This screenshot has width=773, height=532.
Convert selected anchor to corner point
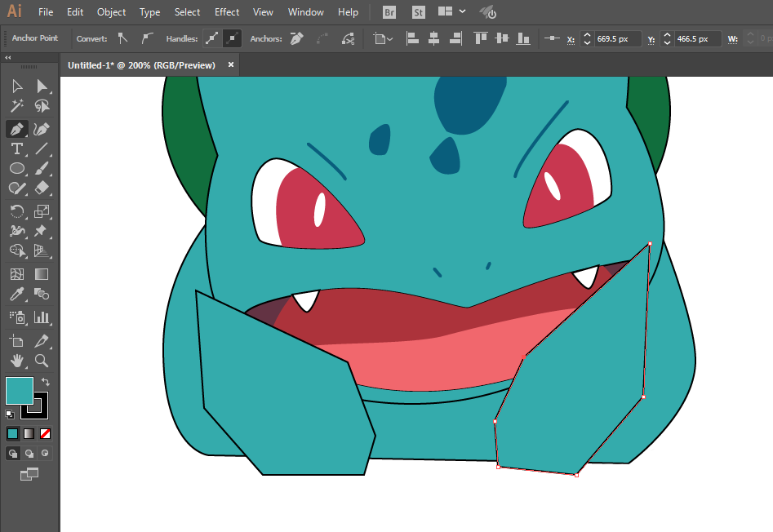[x=122, y=38]
